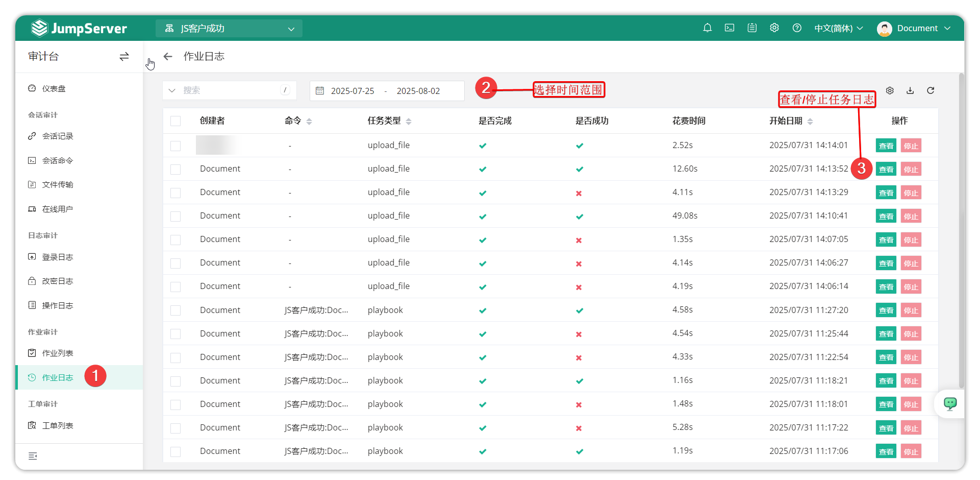Click the 49.08s duration cell

pos(685,215)
